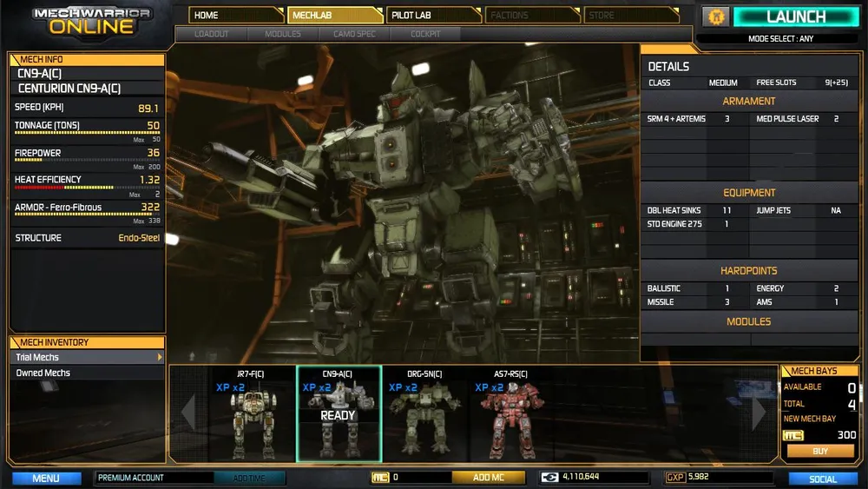Image resolution: width=868 pixels, height=489 pixels.
Task: Click the Structure Endo-Steel value
Action: click(x=139, y=238)
